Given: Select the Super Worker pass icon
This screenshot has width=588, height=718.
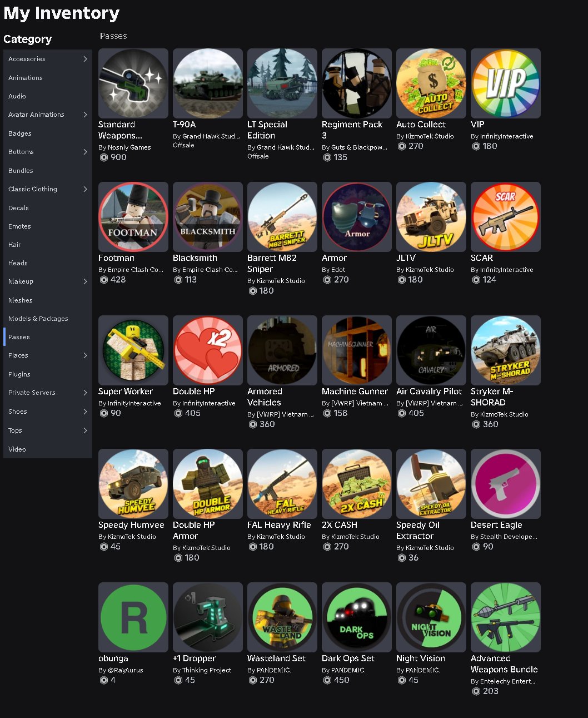Looking at the screenshot, I should pyautogui.click(x=133, y=350).
